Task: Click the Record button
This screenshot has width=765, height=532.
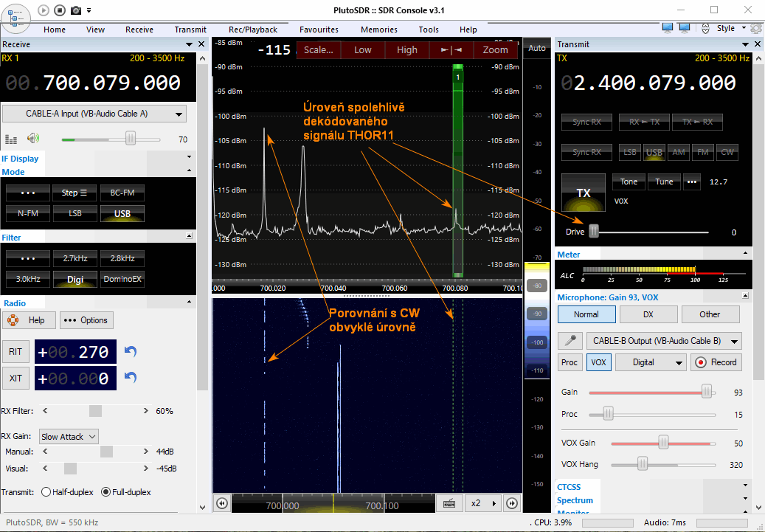Action: 716,362
